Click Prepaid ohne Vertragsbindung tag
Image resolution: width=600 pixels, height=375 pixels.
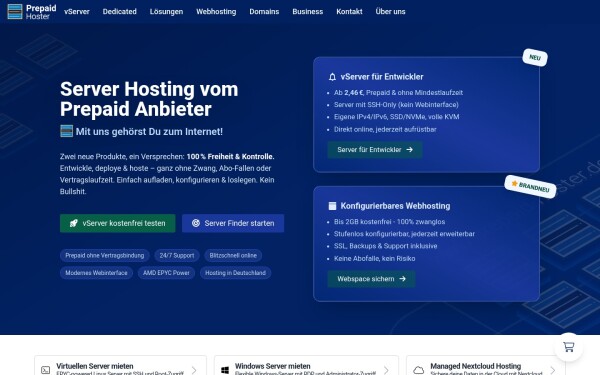(x=104, y=256)
